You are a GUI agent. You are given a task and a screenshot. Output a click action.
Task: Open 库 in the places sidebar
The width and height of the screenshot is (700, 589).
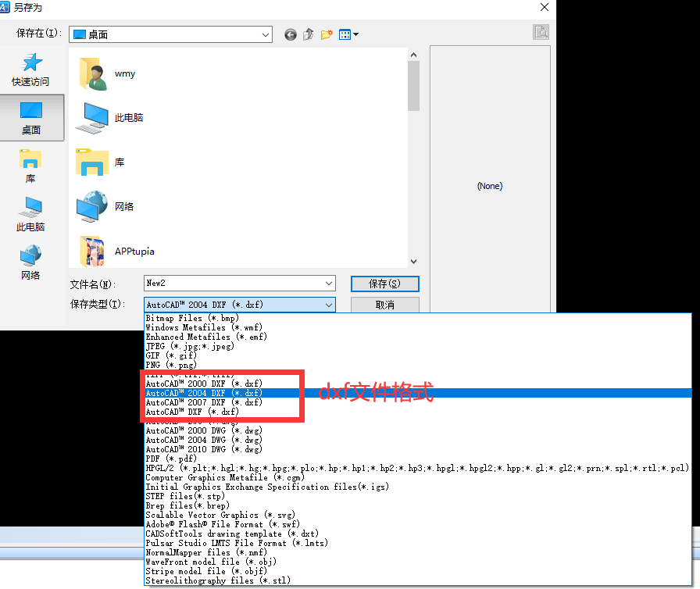(30, 166)
